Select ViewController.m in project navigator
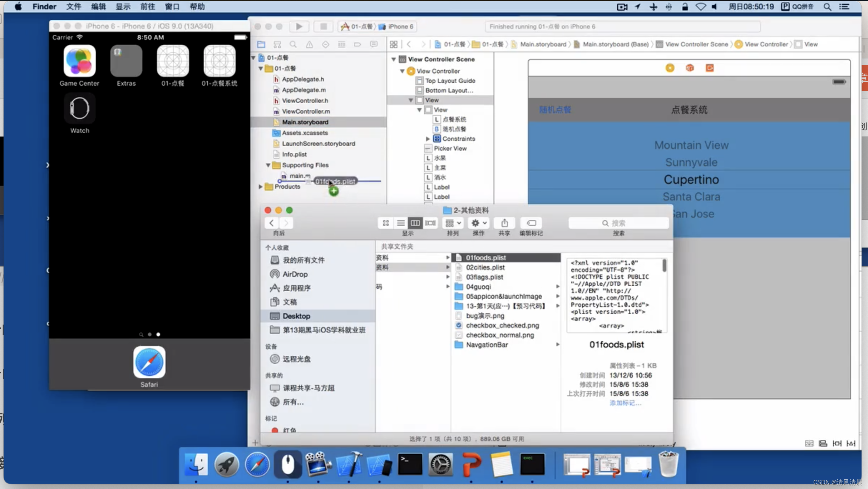This screenshot has width=868, height=489. click(x=318, y=112)
